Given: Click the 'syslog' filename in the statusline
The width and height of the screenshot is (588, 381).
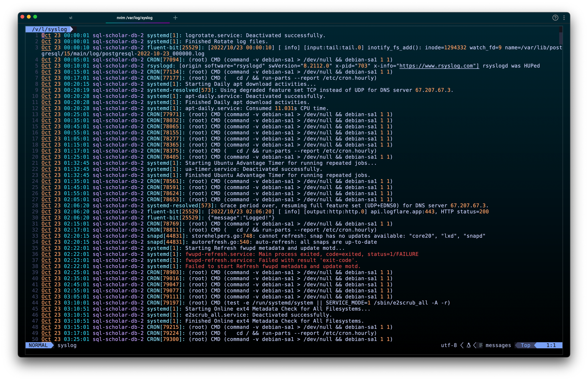Looking at the screenshot, I should [x=67, y=345].
